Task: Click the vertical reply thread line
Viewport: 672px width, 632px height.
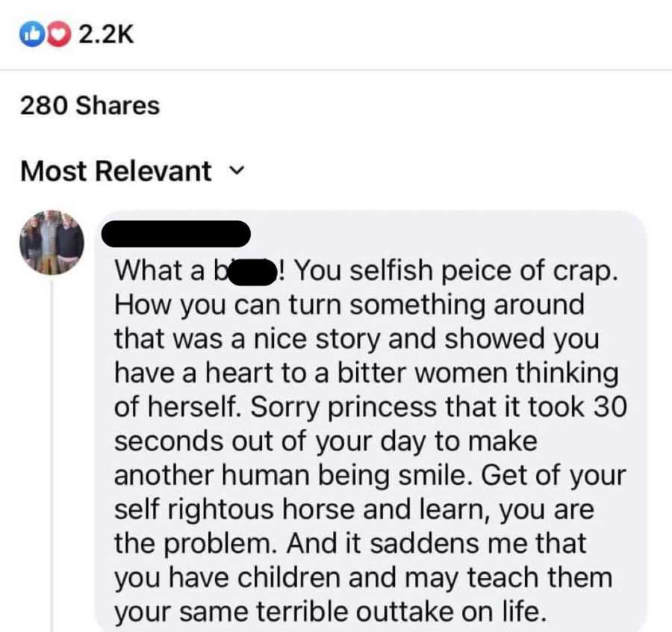Action: coord(52,454)
